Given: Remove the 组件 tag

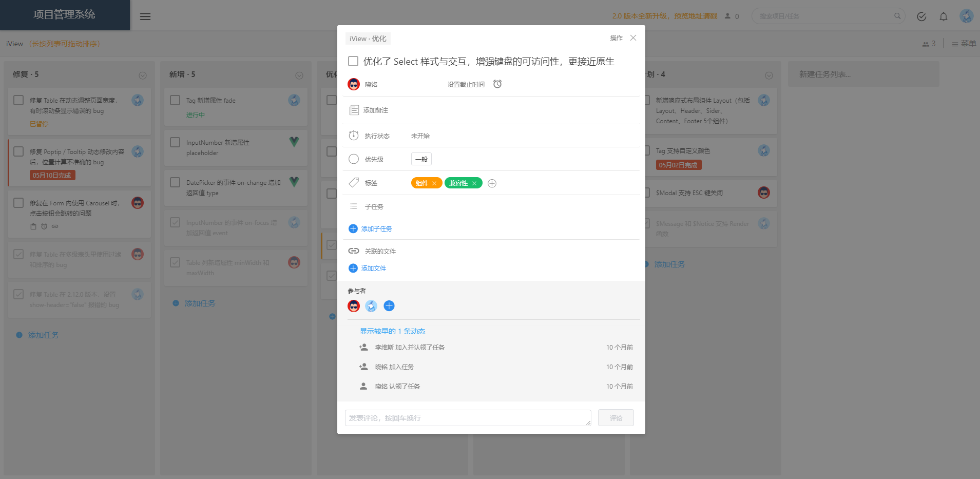Looking at the screenshot, I should point(434,183).
